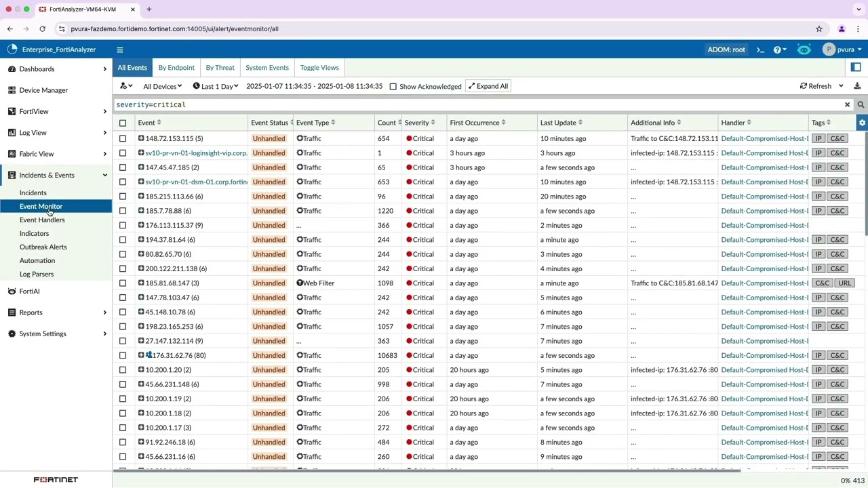
Task: Open the CLI console icon in header
Action: (x=760, y=49)
